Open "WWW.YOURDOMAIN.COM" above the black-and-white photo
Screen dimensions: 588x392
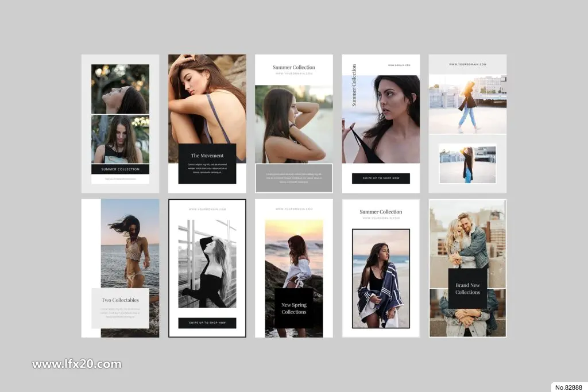coord(207,209)
